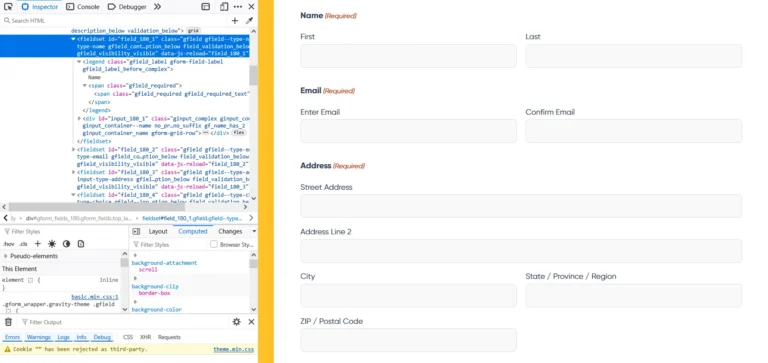Toggle the :hov pseudo-class panel

tap(8, 244)
